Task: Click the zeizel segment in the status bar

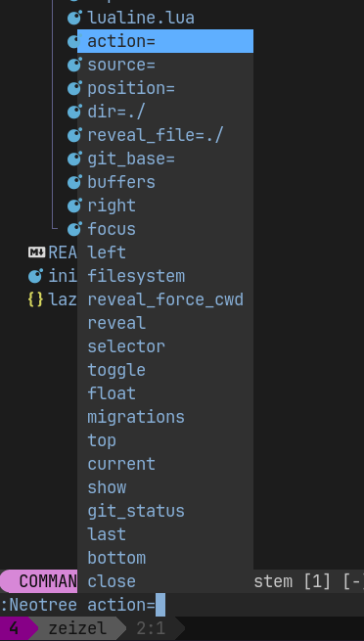Action: 77,628
